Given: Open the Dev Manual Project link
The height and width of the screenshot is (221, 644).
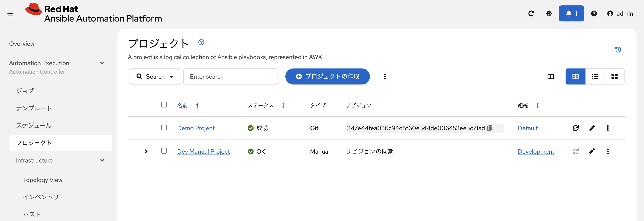Looking at the screenshot, I should pos(203,151).
